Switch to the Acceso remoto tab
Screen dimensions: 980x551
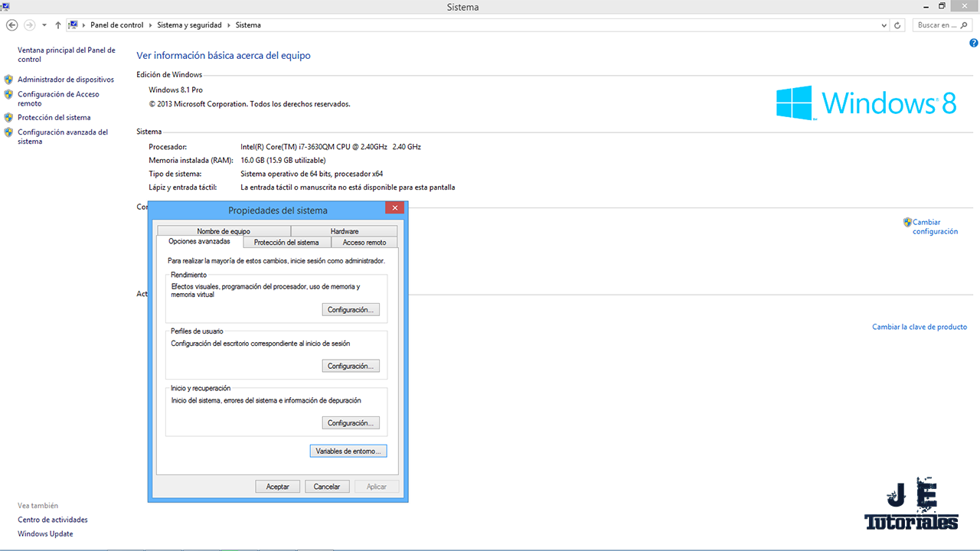point(364,243)
